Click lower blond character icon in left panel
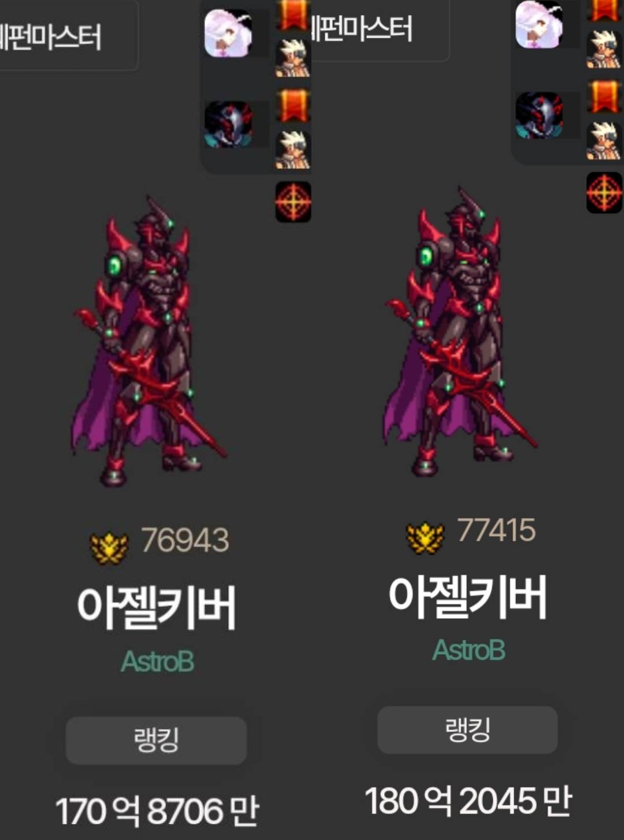 292,150
